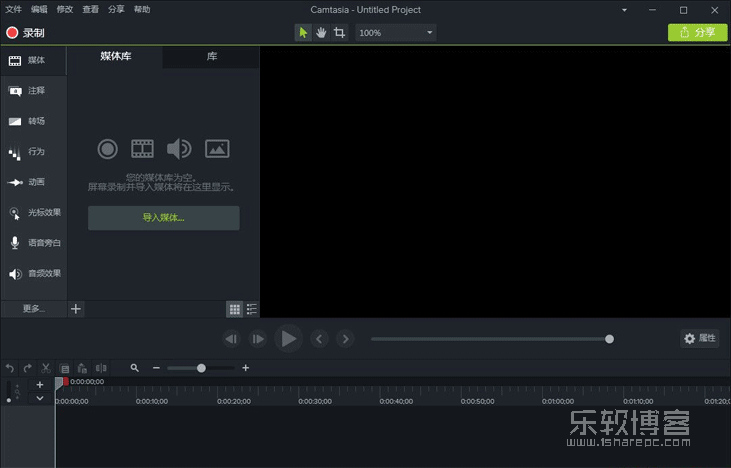The height and width of the screenshot is (468, 731).
Task: Switch to the 库 tab
Action: [212, 56]
